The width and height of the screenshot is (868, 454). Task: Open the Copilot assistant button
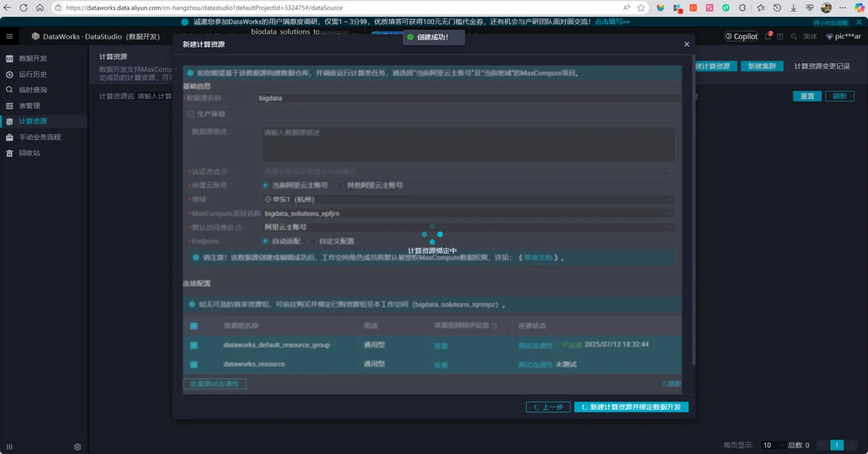click(742, 37)
